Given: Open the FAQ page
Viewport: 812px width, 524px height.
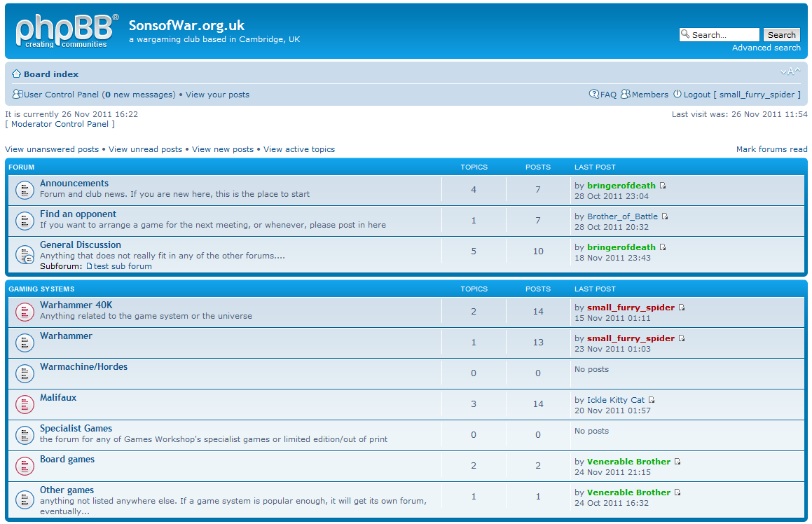Looking at the screenshot, I should click(609, 95).
